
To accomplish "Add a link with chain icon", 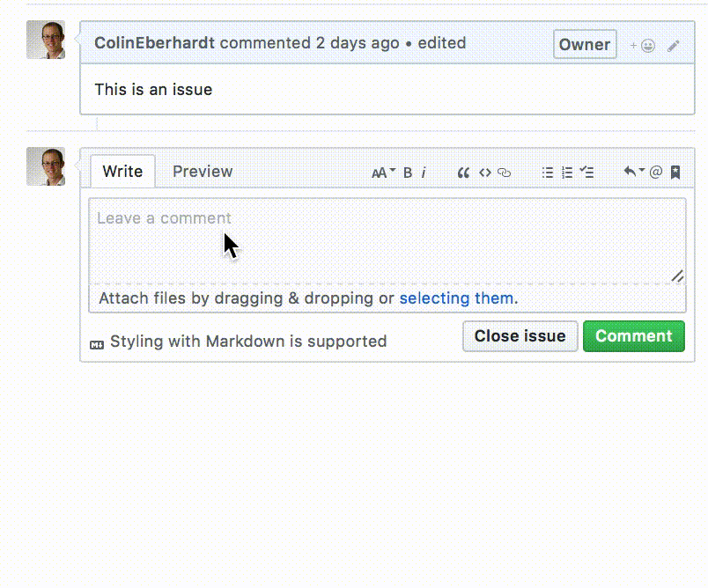I will pyautogui.click(x=505, y=173).
